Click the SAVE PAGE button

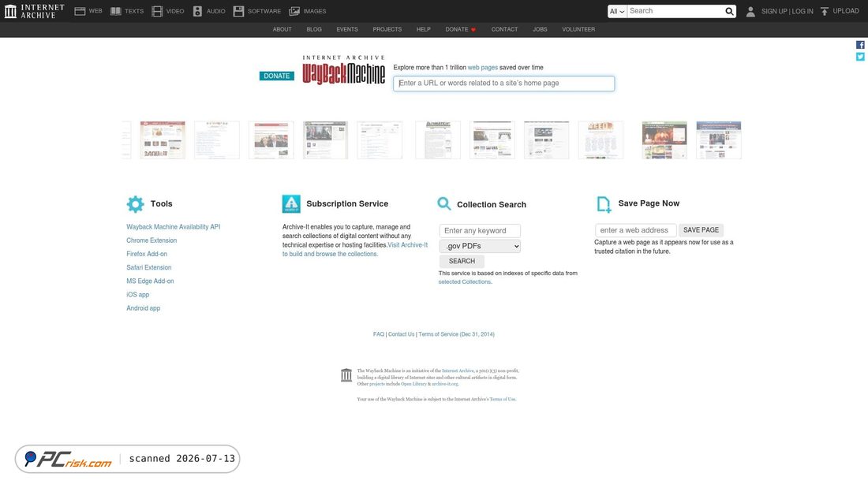pos(701,230)
